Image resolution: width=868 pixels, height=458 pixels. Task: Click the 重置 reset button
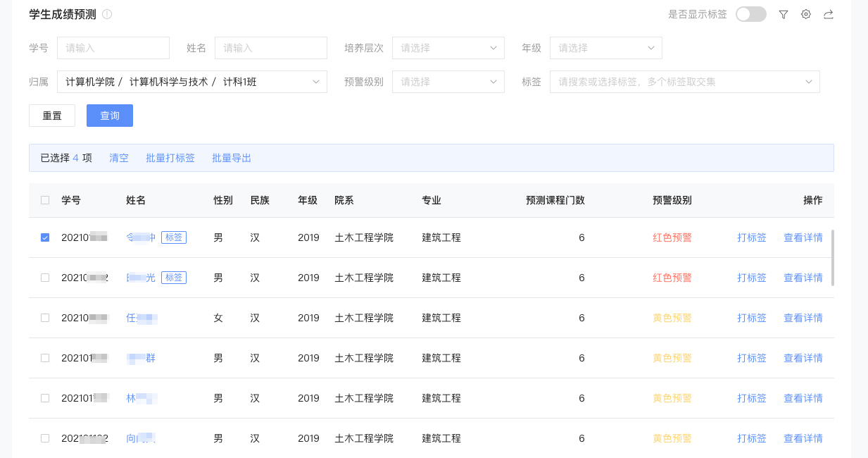pyautogui.click(x=51, y=116)
